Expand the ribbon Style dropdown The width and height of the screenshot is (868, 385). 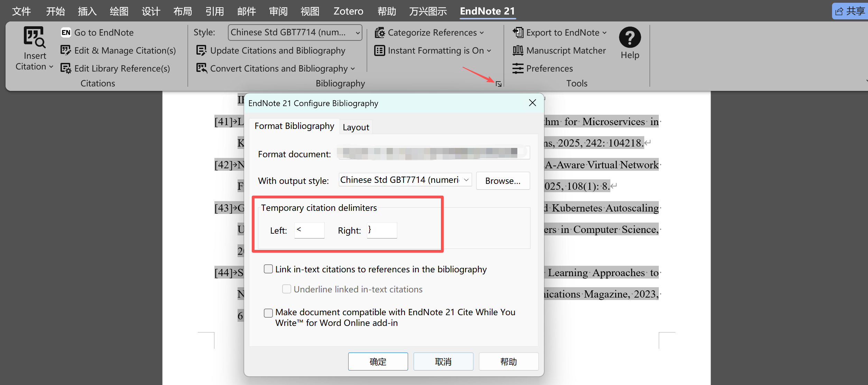358,33
